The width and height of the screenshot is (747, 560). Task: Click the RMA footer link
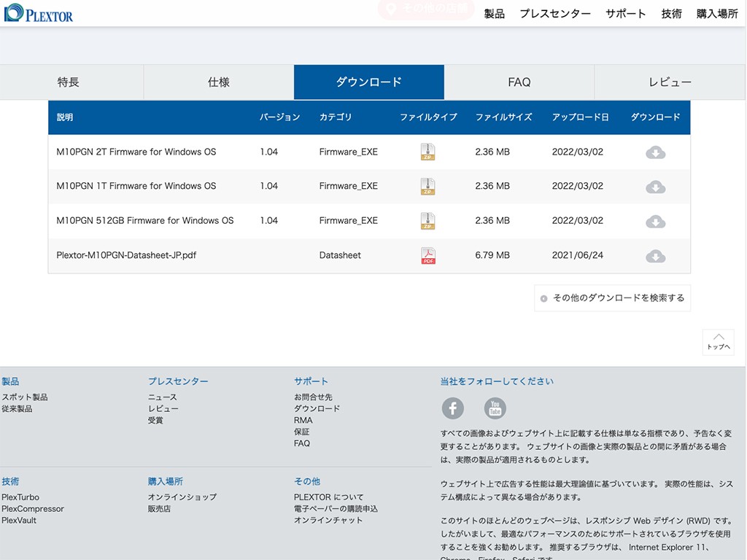tap(303, 420)
